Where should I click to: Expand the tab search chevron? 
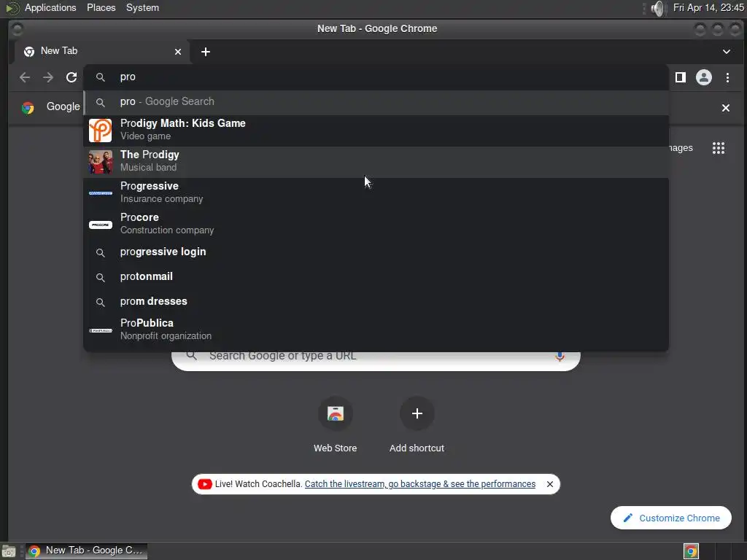726,52
